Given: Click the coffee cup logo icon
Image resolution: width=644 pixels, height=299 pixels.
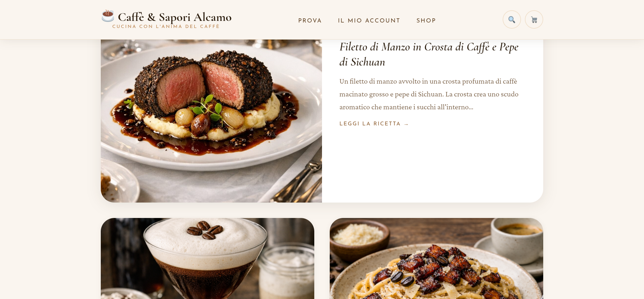Looking at the screenshot, I should (x=108, y=16).
